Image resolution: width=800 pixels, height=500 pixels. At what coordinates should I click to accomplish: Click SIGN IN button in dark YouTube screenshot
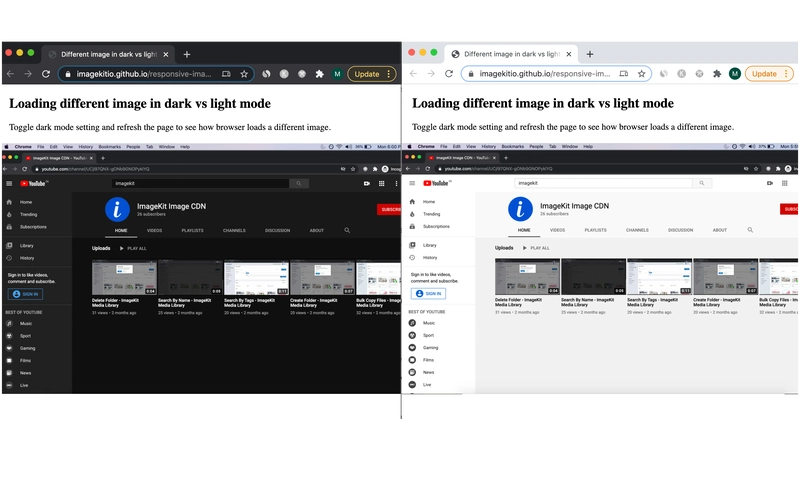click(x=26, y=294)
